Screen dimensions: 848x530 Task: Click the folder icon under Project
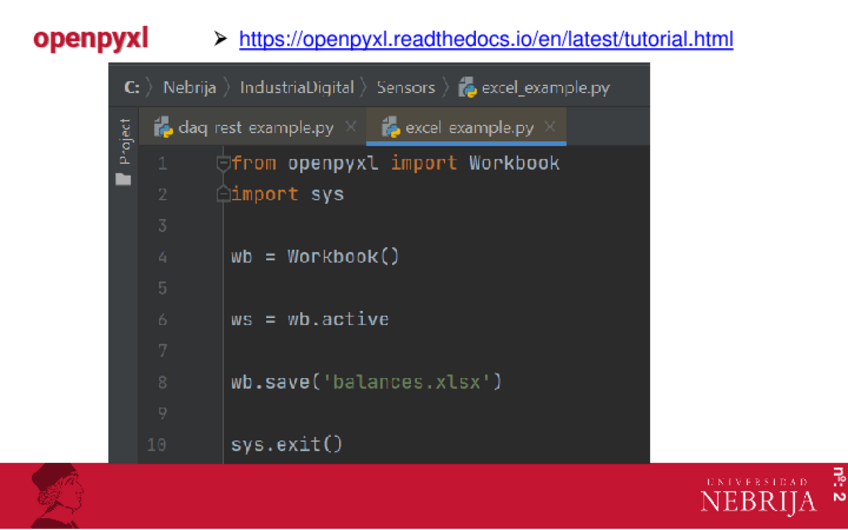tap(123, 180)
